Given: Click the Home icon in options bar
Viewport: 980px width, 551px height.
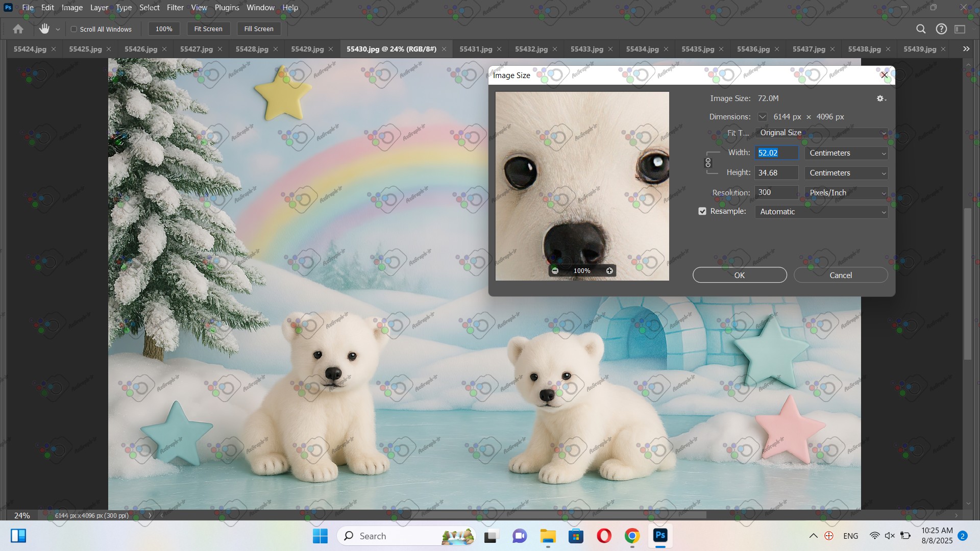Looking at the screenshot, I should point(18,29).
